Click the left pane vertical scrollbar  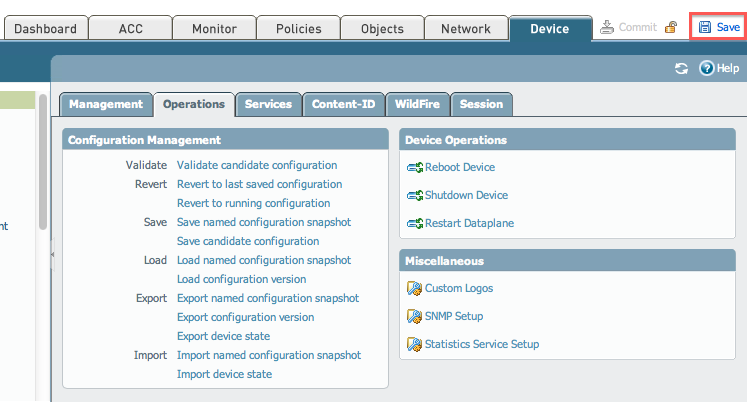(x=42, y=160)
